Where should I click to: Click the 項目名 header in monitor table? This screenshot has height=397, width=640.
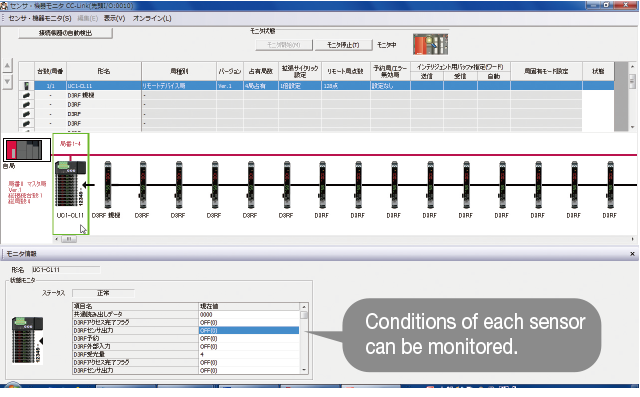click(135, 306)
